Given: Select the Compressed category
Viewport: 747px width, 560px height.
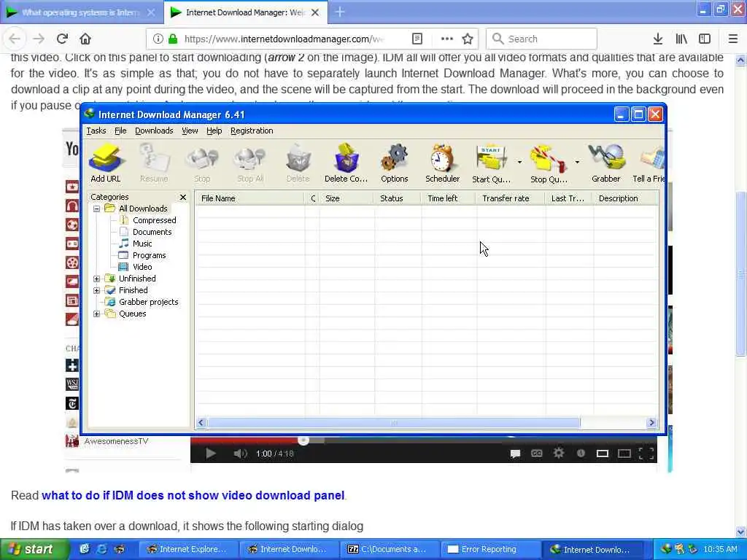Looking at the screenshot, I should pos(155,220).
